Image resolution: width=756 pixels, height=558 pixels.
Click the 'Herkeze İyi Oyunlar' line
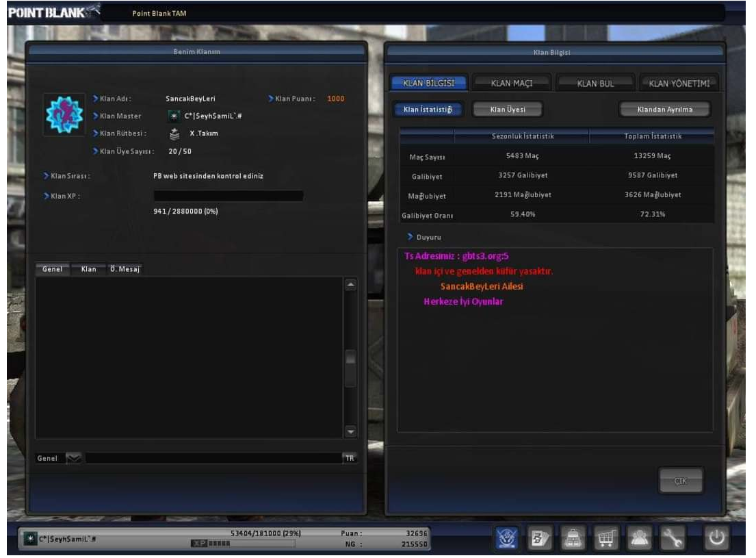click(x=463, y=301)
